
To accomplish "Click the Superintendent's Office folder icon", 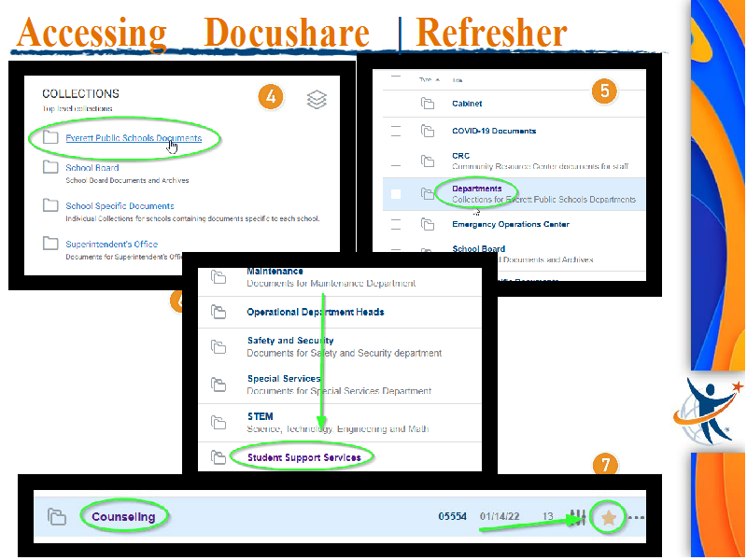I will pos(50,244).
